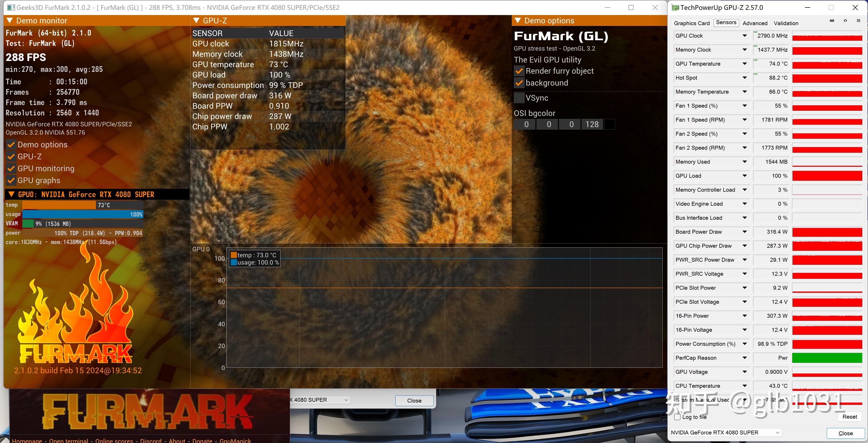The width and height of the screenshot is (868, 443).
Task: Select GPU Clock dropdown arrow in GPU-Z
Action: [x=743, y=36]
